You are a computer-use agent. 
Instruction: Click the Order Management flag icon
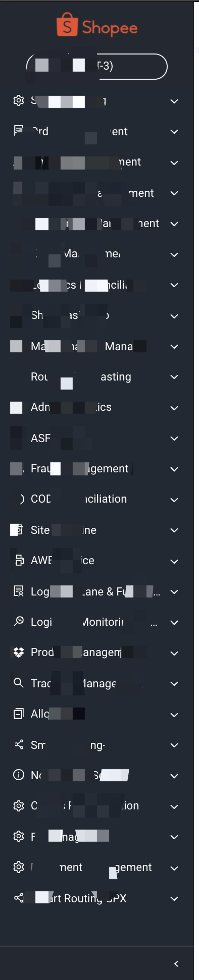19,131
